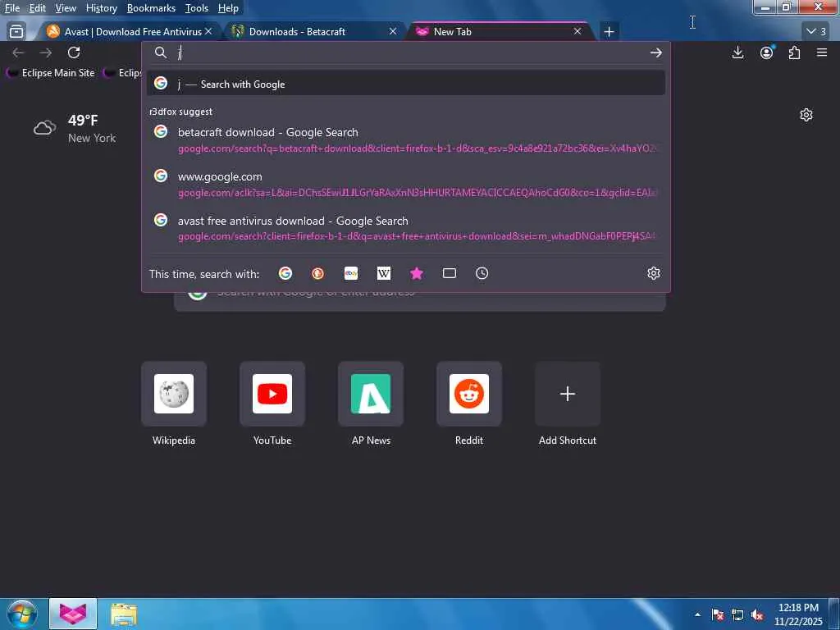Open the Firefox View icon
The image size is (840, 630).
[16, 32]
